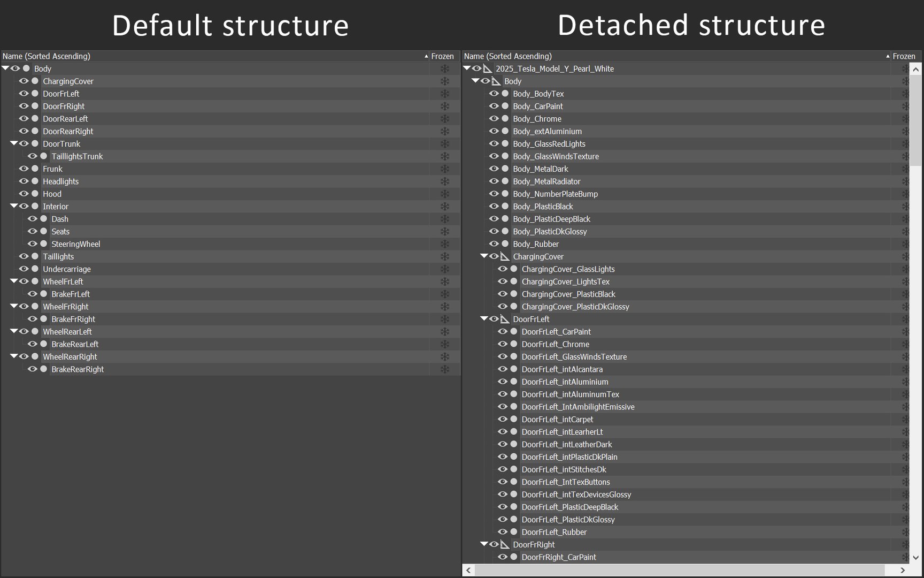This screenshot has width=924, height=578.
Task: Click the object dot icon beside Frunk
Action: [35, 169]
